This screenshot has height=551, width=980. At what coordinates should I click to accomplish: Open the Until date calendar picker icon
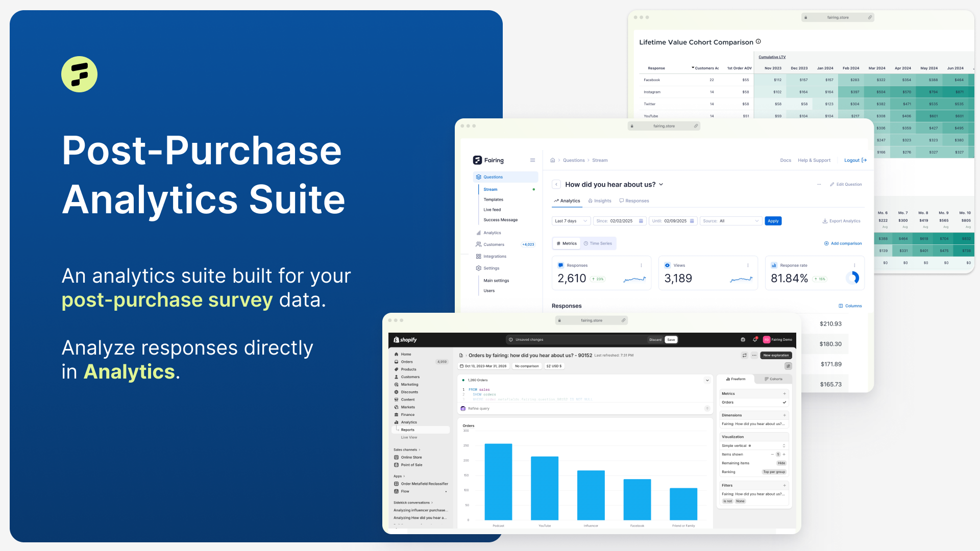pyautogui.click(x=692, y=221)
